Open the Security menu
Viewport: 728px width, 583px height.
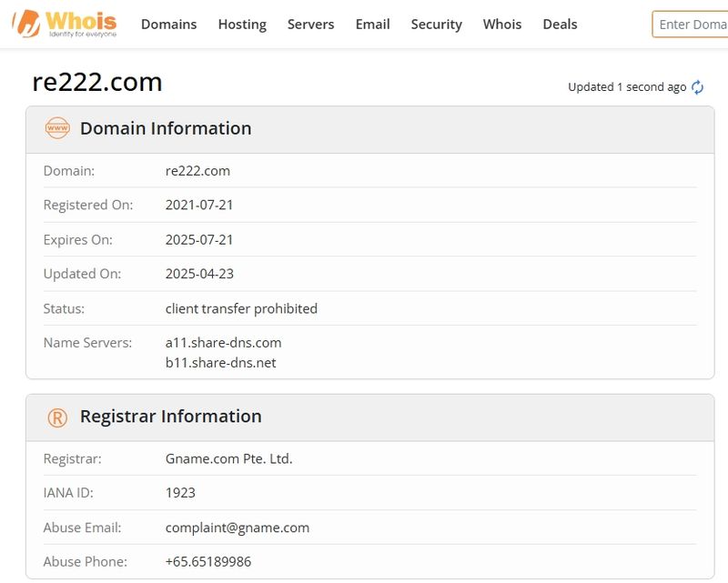click(x=437, y=25)
